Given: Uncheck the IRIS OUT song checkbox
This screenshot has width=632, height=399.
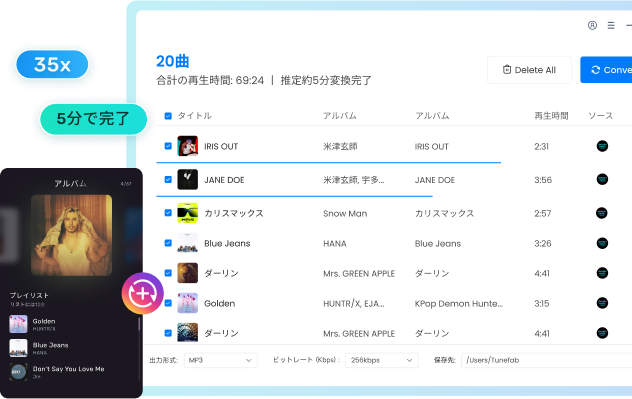Looking at the screenshot, I should [168, 146].
